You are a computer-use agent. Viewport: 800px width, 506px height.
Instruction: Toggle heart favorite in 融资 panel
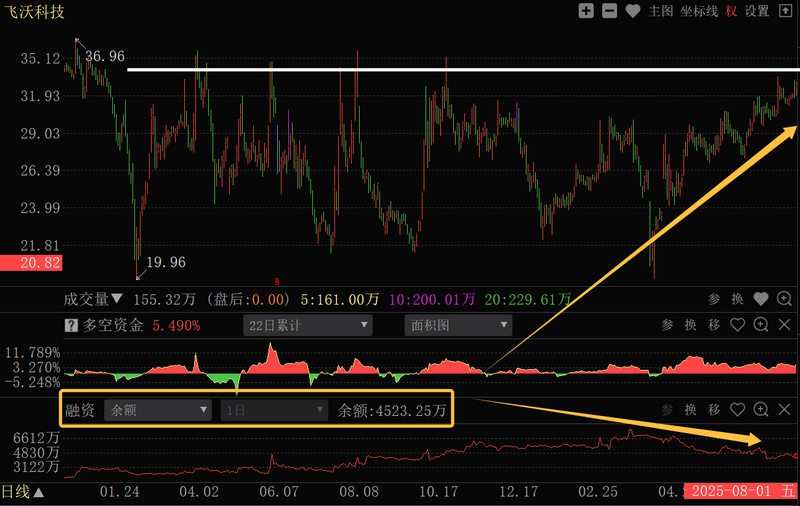click(738, 410)
